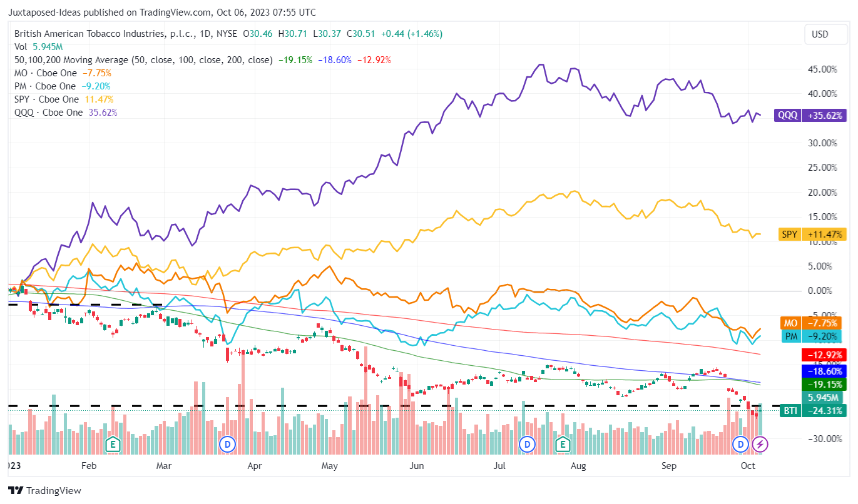
Task: Click the Mar label on time axis
Action: (x=164, y=466)
